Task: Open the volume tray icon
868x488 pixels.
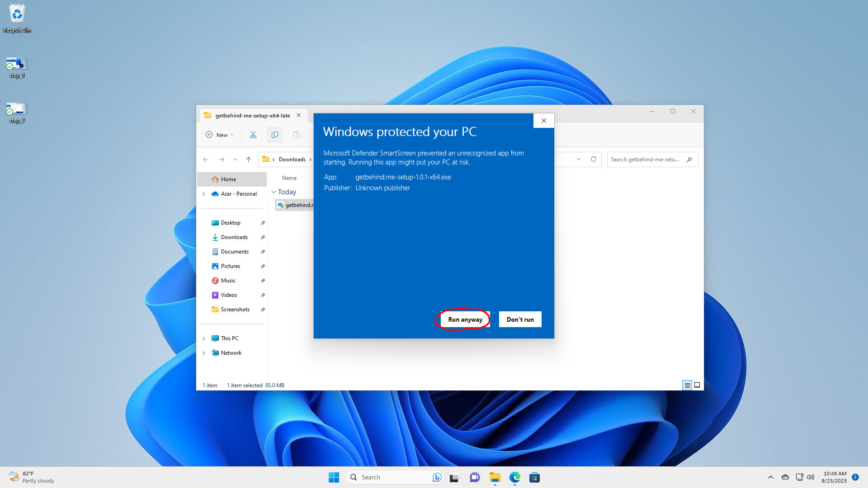Action: (x=811, y=477)
